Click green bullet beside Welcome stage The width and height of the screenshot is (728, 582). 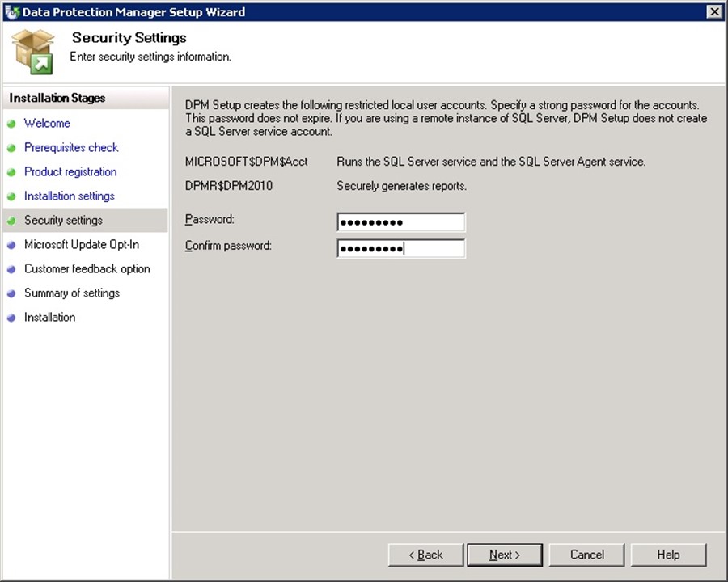click(x=11, y=124)
